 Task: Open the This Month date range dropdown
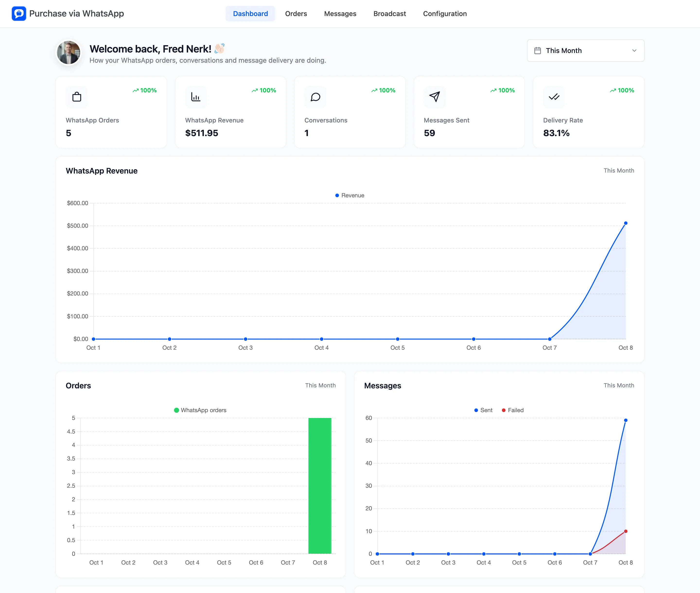click(585, 51)
